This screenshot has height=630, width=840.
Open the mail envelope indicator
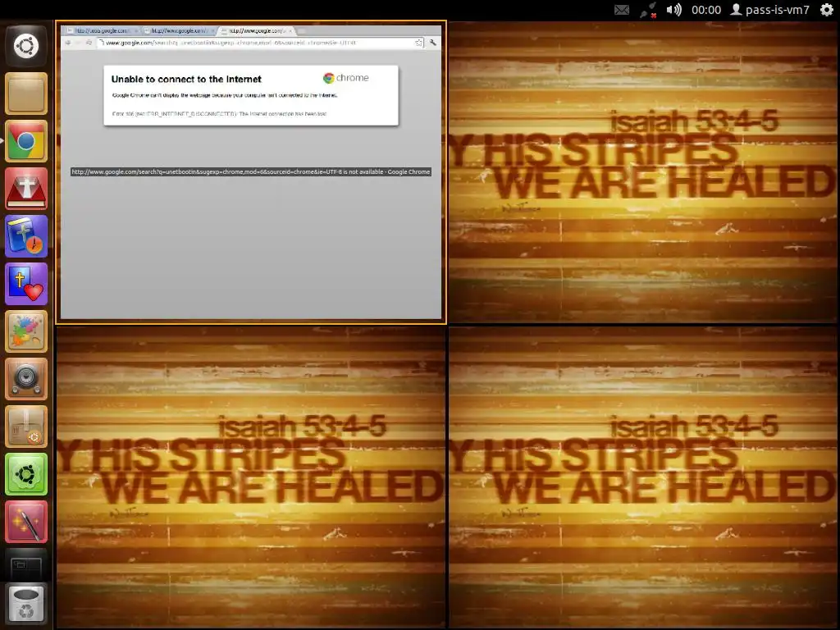(622, 10)
